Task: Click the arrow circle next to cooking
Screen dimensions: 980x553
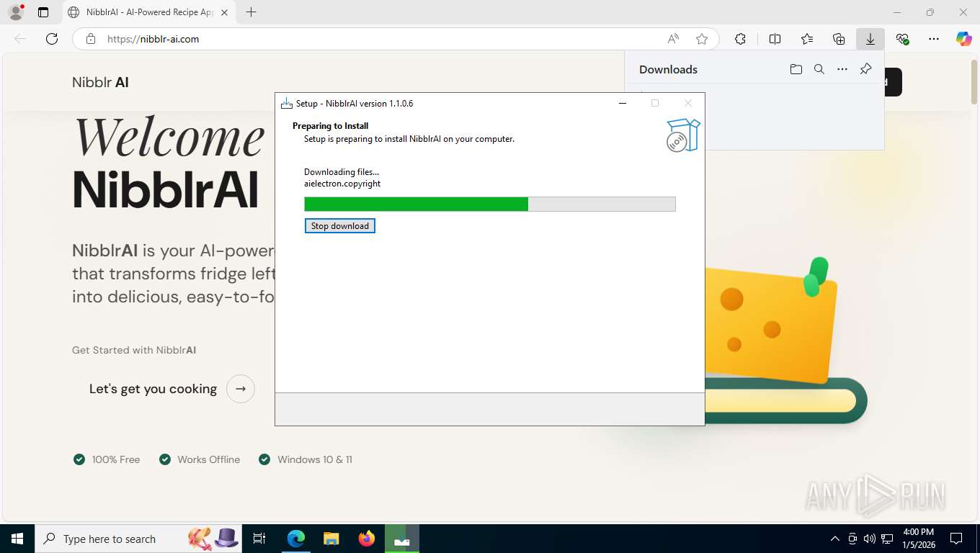Action: click(x=241, y=389)
